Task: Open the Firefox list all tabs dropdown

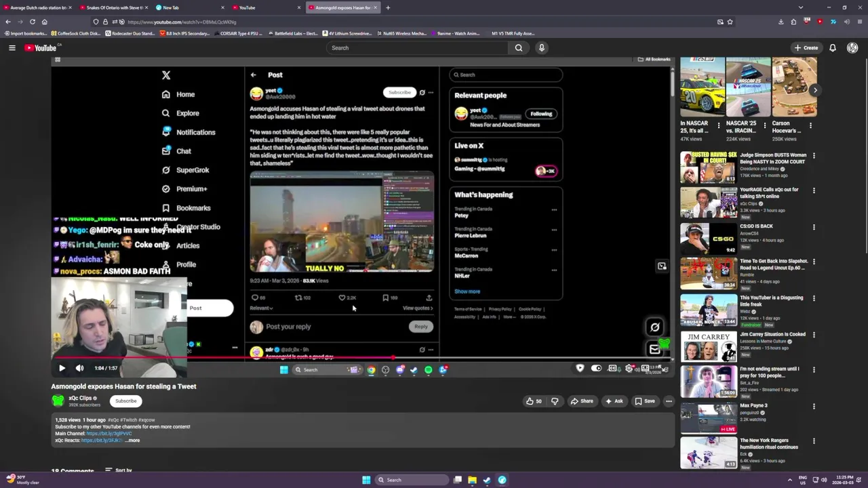Action: pos(801,7)
